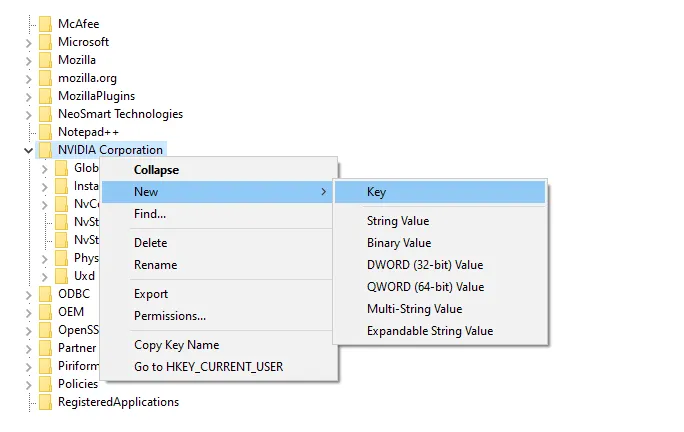The width and height of the screenshot is (684, 432).
Task: Choose DWORD (32-bit) Value
Action: click(440, 265)
